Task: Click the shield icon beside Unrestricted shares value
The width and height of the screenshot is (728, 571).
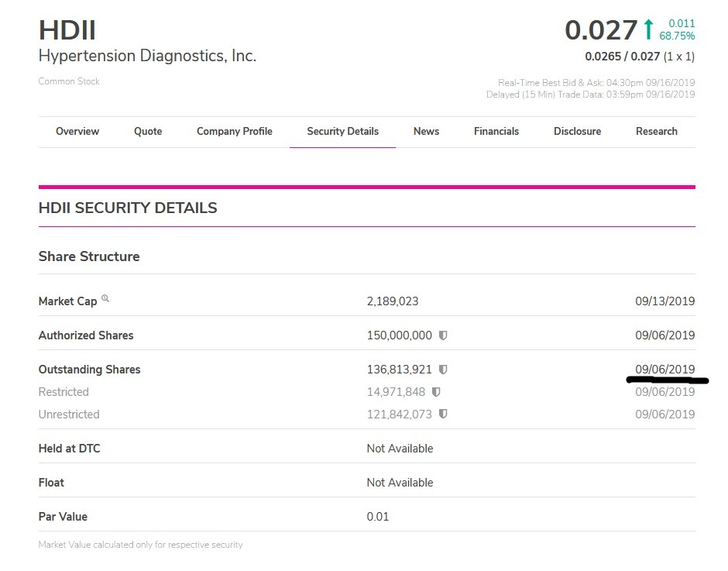Action: click(443, 414)
